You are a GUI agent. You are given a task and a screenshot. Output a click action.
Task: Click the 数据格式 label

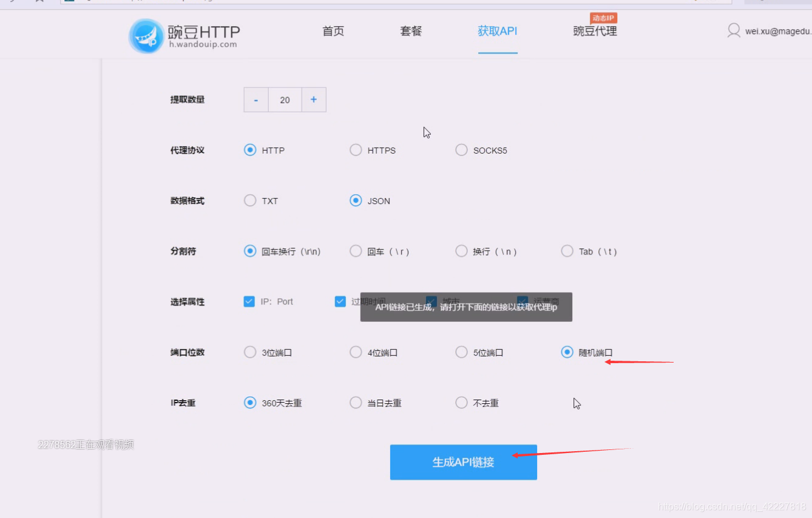(x=188, y=200)
